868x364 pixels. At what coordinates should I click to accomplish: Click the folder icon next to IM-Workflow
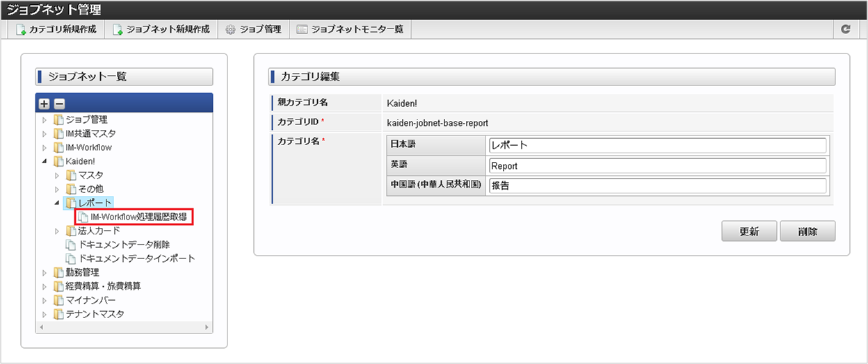tap(58, 147)
